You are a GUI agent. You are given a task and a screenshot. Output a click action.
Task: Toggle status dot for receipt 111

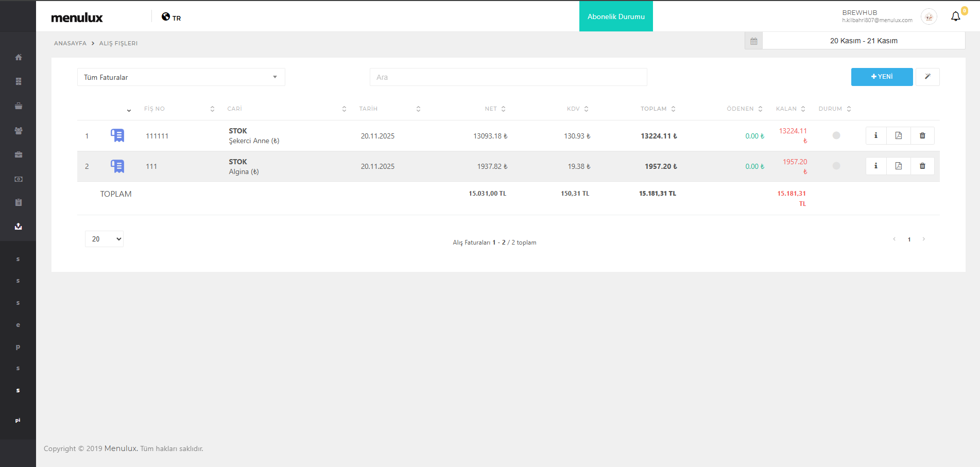point(836,166)
